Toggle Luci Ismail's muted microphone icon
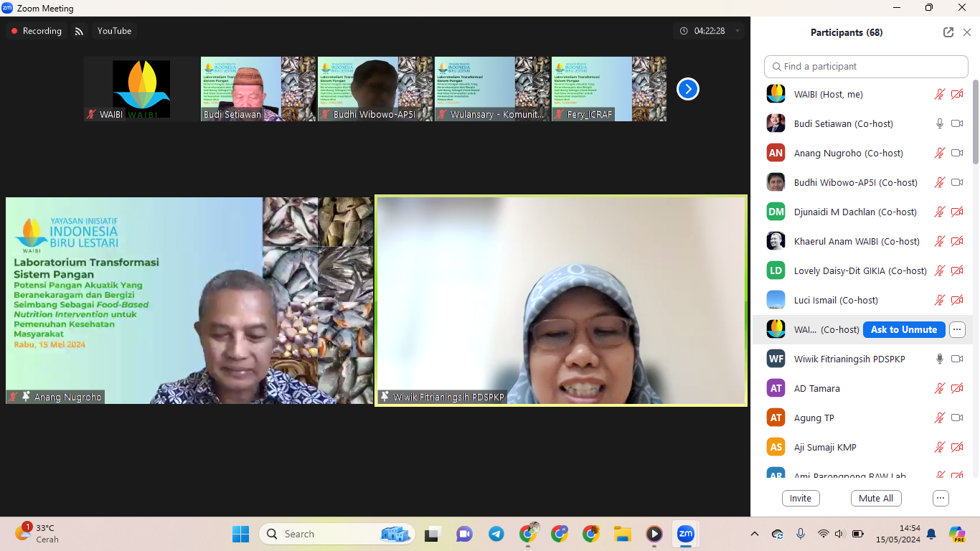 tap(939, 300)
